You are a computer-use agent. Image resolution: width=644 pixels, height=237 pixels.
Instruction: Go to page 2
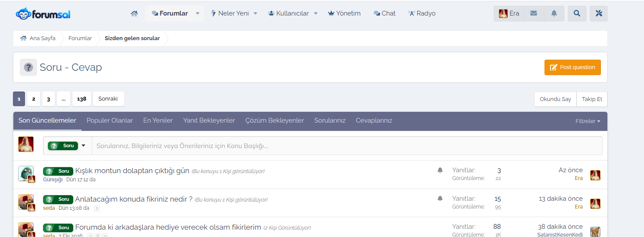pyautogui.click(x=34, y=99)
